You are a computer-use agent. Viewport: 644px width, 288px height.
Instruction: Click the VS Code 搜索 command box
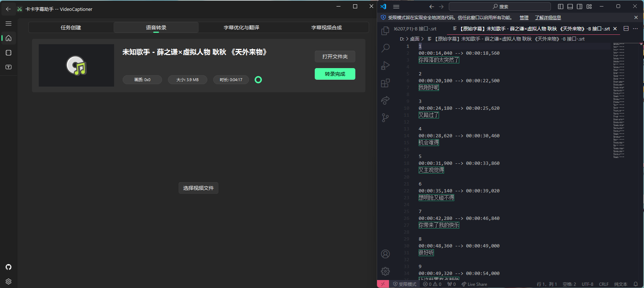coord(500,7)
